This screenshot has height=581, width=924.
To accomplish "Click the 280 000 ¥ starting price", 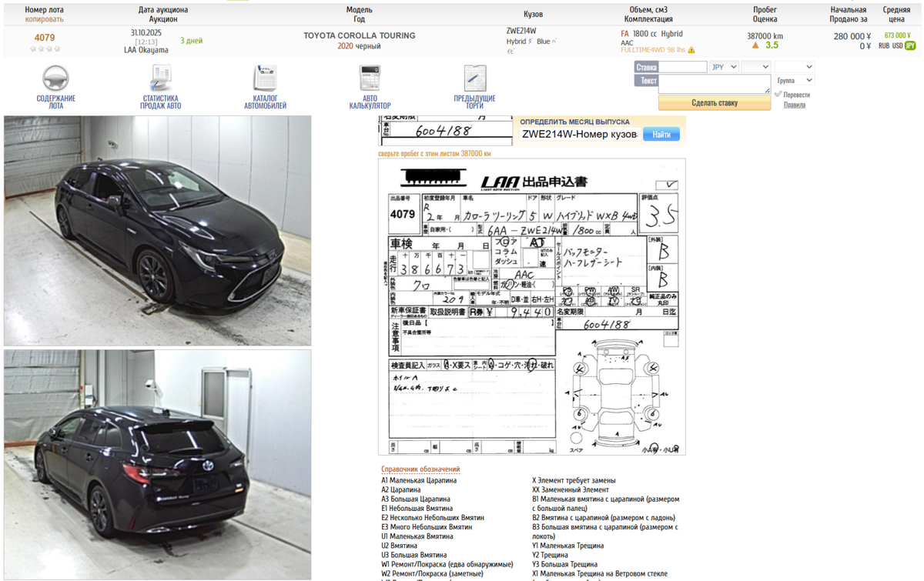I will (852, 36).
